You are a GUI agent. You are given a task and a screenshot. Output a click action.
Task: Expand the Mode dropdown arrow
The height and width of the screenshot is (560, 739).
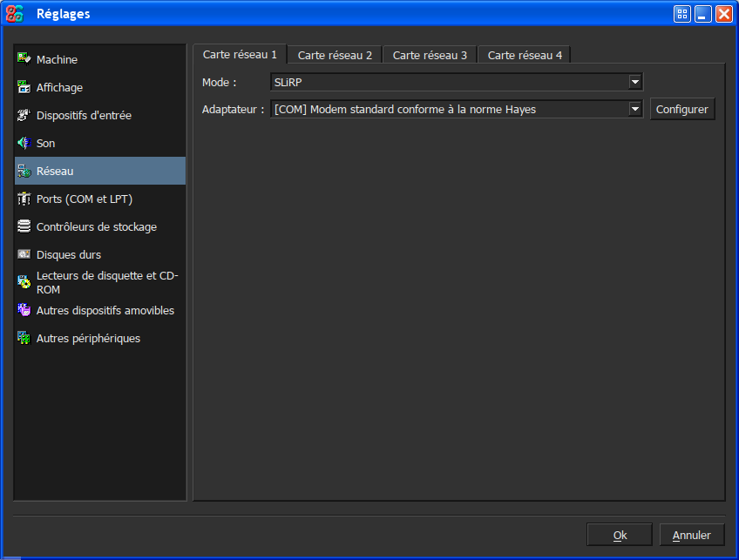click(x=635, y=82)
